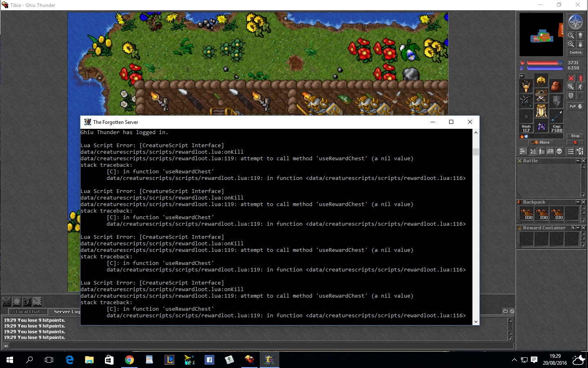Click the starburst action button

[x=17, y=302]
